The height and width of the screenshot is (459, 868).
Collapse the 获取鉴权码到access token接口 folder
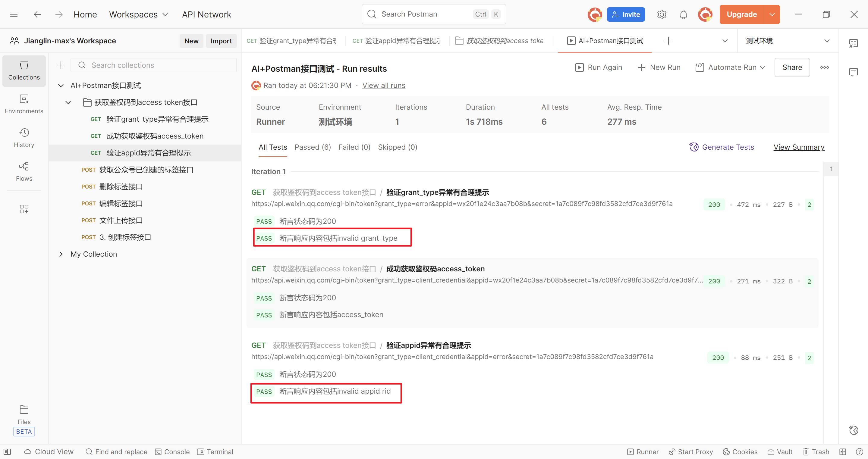(x=68, y=102)
